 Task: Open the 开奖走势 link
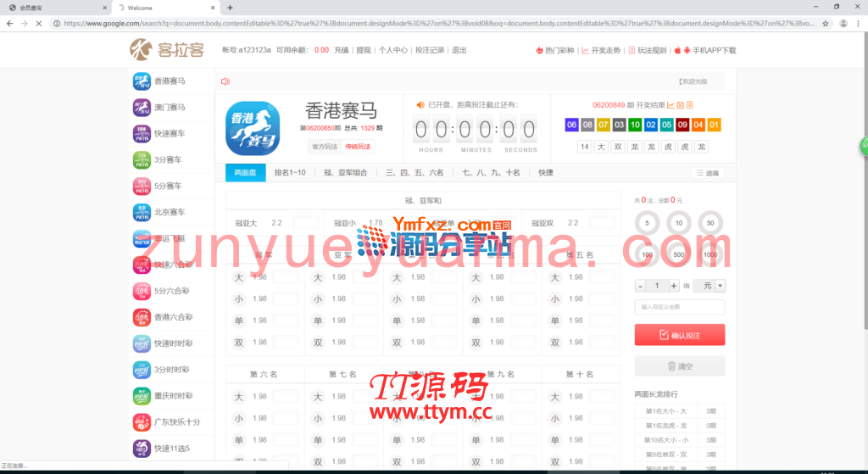pyautogui.click(x=601, y=50)
